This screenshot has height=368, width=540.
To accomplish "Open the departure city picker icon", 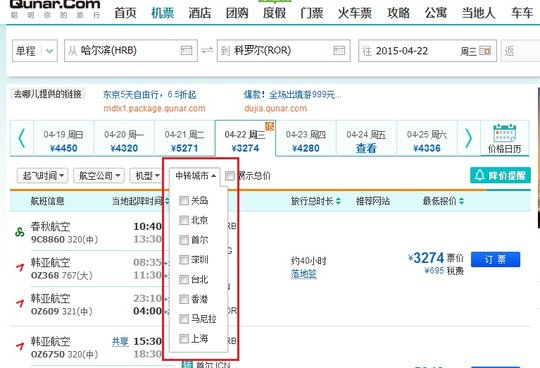I will point(186,51).
